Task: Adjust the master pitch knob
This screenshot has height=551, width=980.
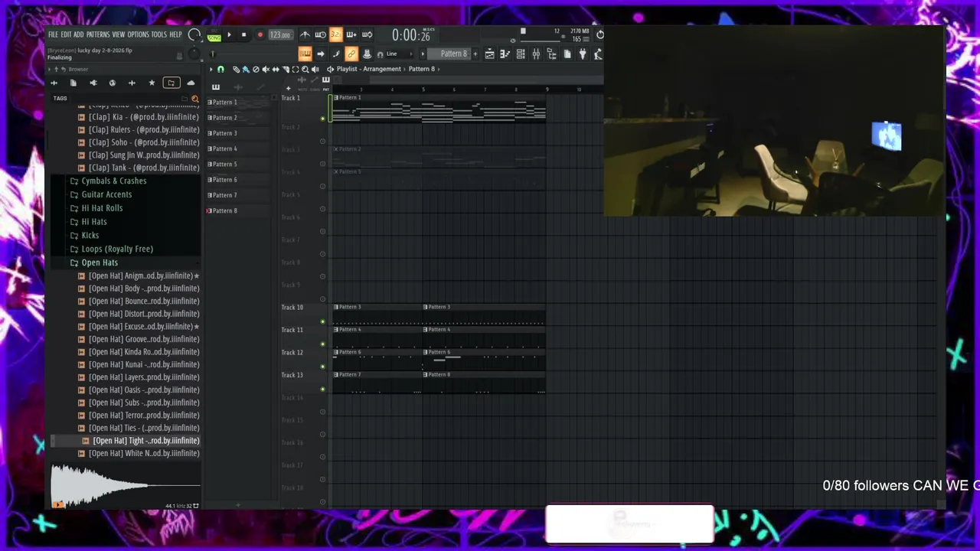Action: click(194, 54)
